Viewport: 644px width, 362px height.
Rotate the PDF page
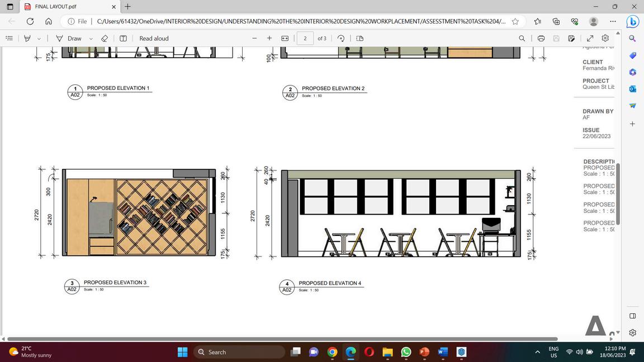tap(341, 38)
